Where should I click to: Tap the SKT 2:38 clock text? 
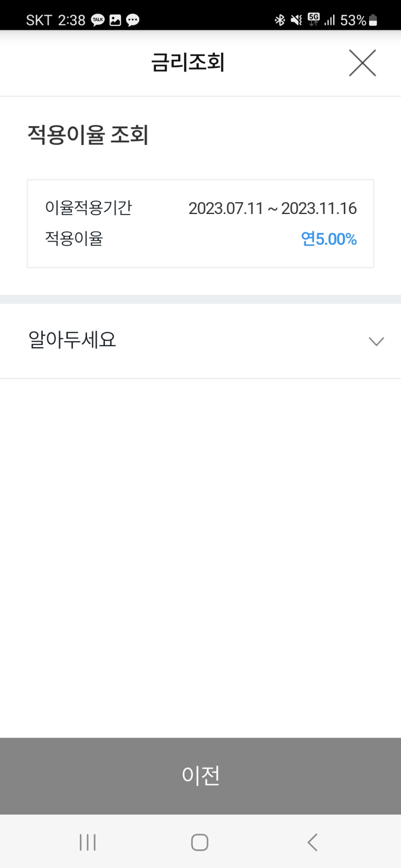(56, 20)
